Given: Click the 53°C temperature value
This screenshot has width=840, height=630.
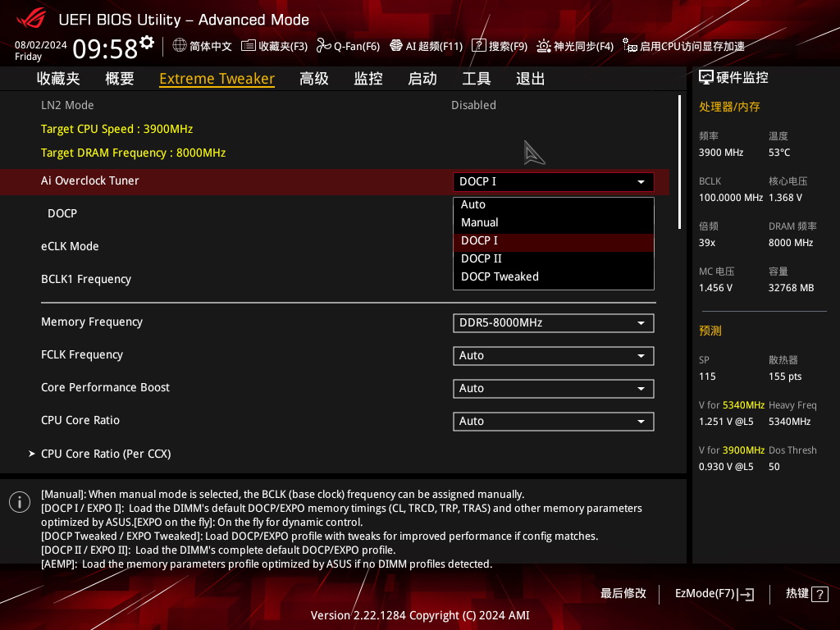Looking at the screenshot, I should pyautogui.click(x=779, y=153).
